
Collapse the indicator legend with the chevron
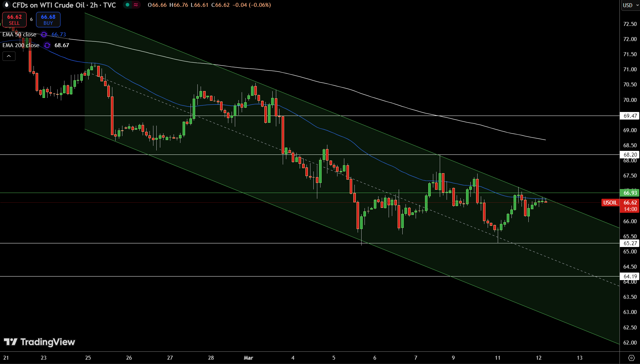click(x=9, y=56)
